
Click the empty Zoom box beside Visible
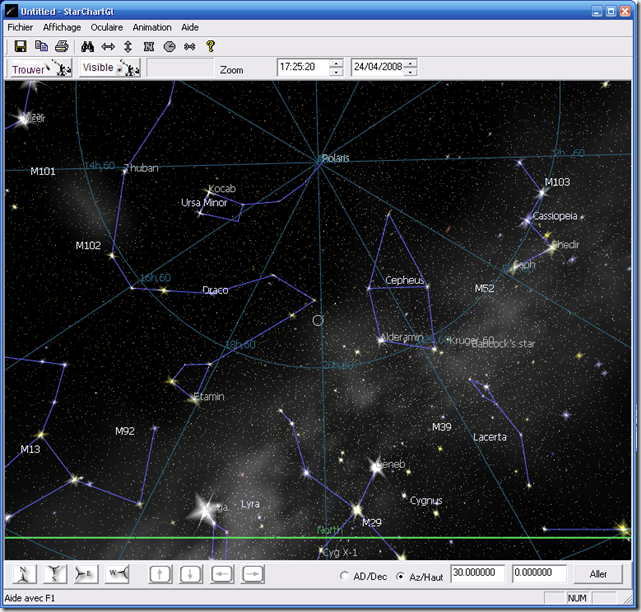pyautogui.click(x=180, y=67)
